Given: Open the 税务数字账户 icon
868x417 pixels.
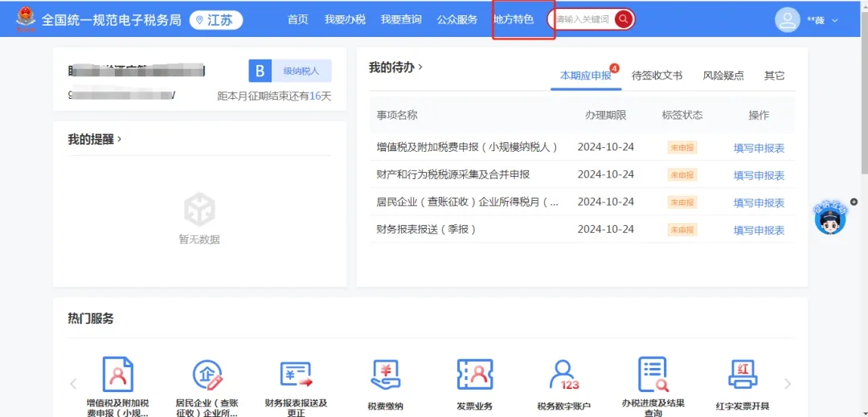Looking at the screenshot, I should [x=563, y=374].
